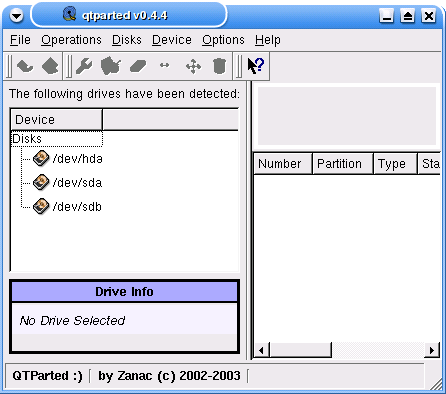This screenshot has height=394, width=446.
Task: Open the Device menu
Action: click(x=172, y=40)
